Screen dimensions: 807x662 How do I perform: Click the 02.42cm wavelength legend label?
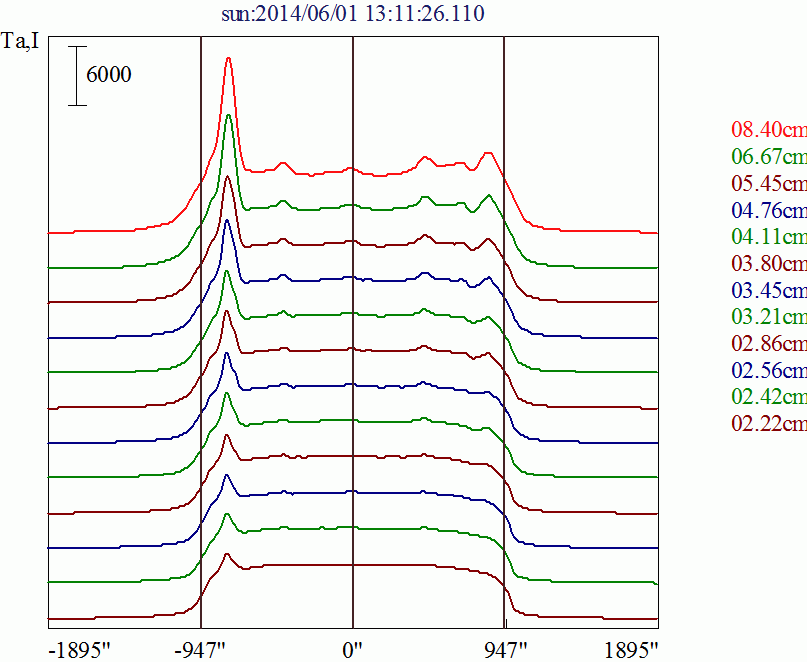(x=769, y=397)
